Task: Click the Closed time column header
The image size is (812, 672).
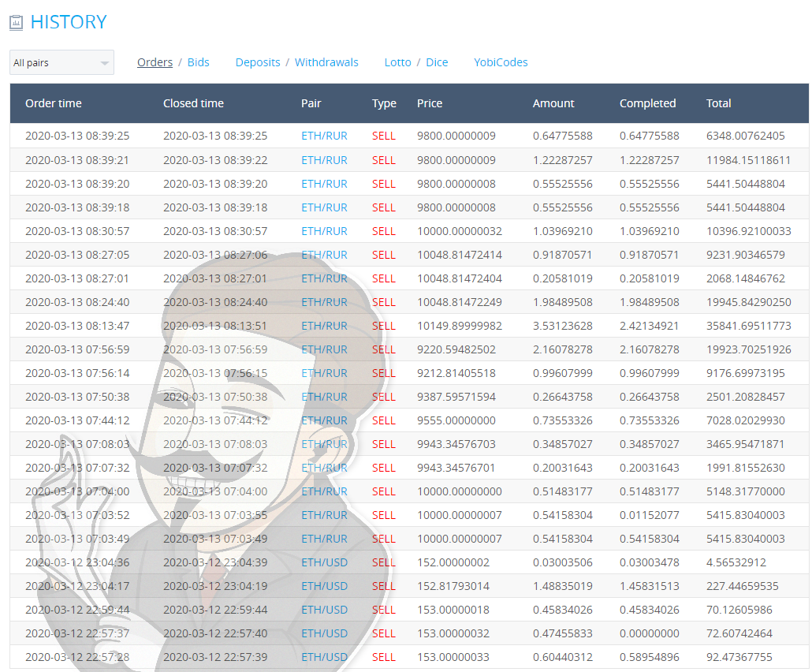Action: [194, 103]
